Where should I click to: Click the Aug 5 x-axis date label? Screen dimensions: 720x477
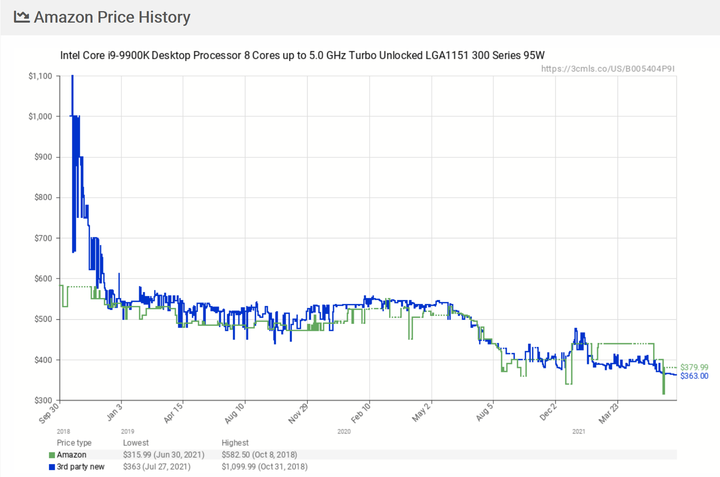click(484, 412)
